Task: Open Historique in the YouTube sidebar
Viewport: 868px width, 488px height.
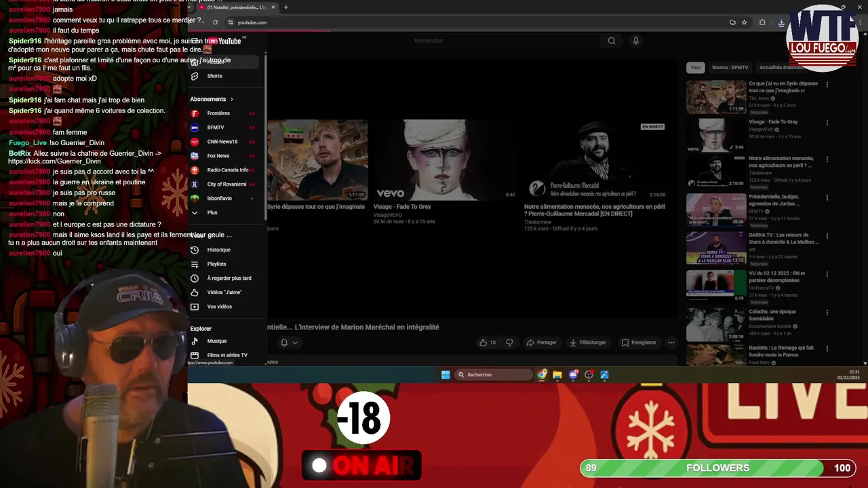Action: pos(222,249)
